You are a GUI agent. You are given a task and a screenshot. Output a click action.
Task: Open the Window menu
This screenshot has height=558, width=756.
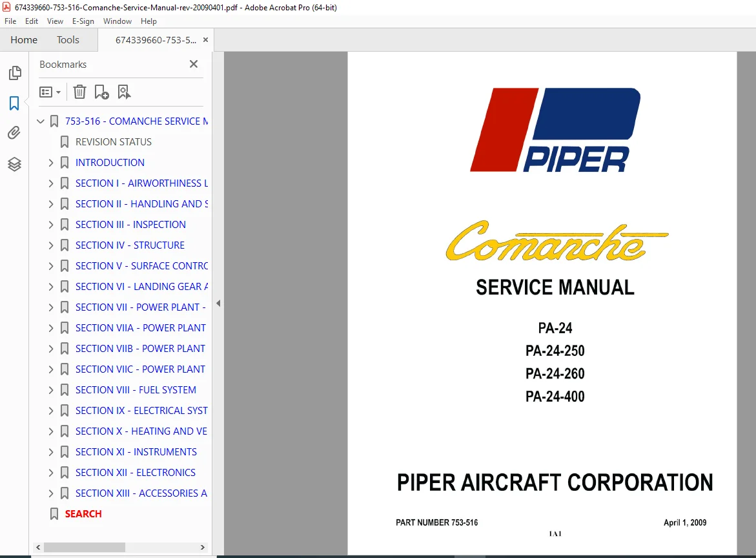coord(117,21)
